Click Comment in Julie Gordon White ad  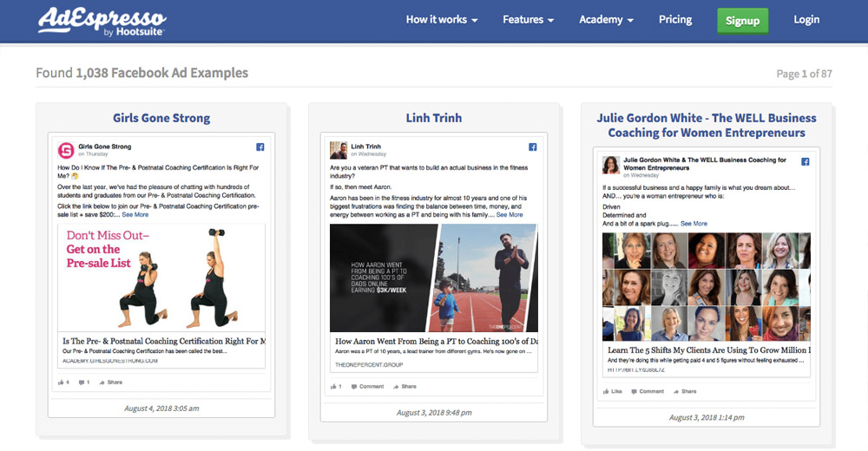click(x=648, y=391)
